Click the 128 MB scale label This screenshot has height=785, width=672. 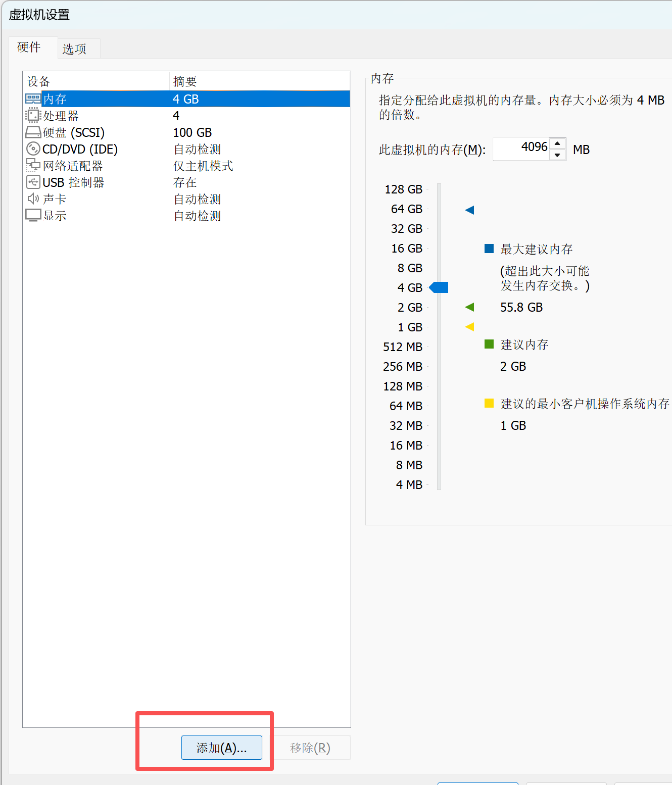tap(403, 386)
